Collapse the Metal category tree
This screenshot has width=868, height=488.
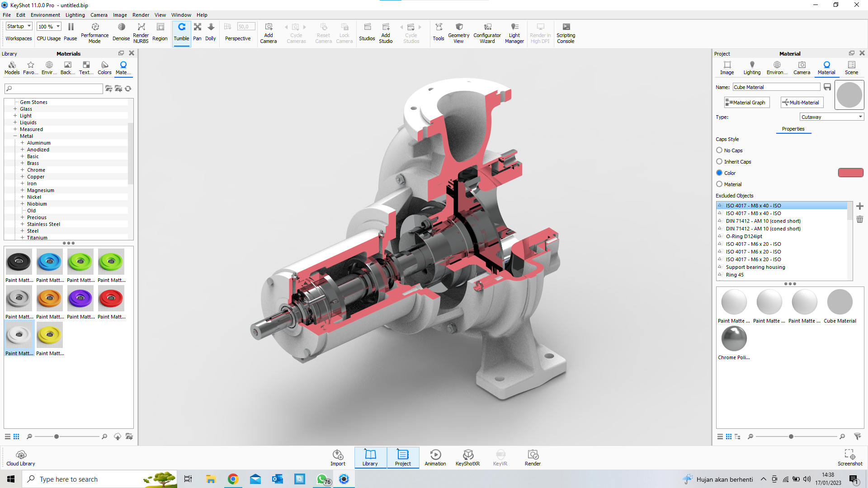(x=15, y=136)
